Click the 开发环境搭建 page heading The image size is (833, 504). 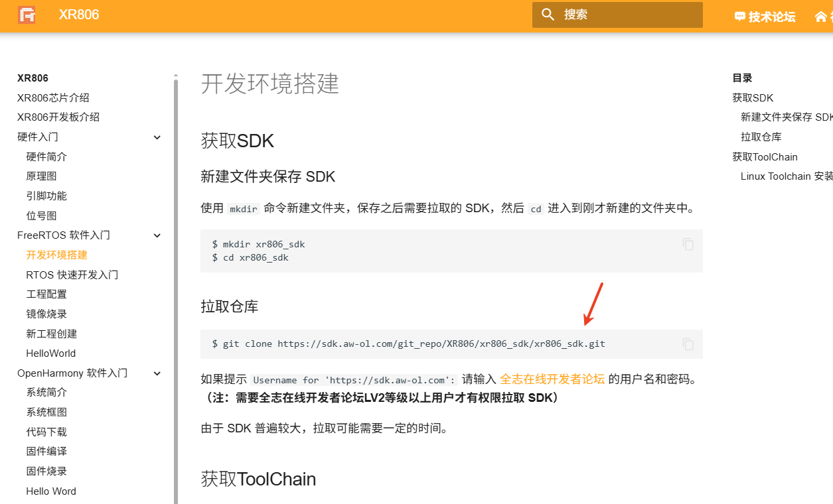[270, 84]
